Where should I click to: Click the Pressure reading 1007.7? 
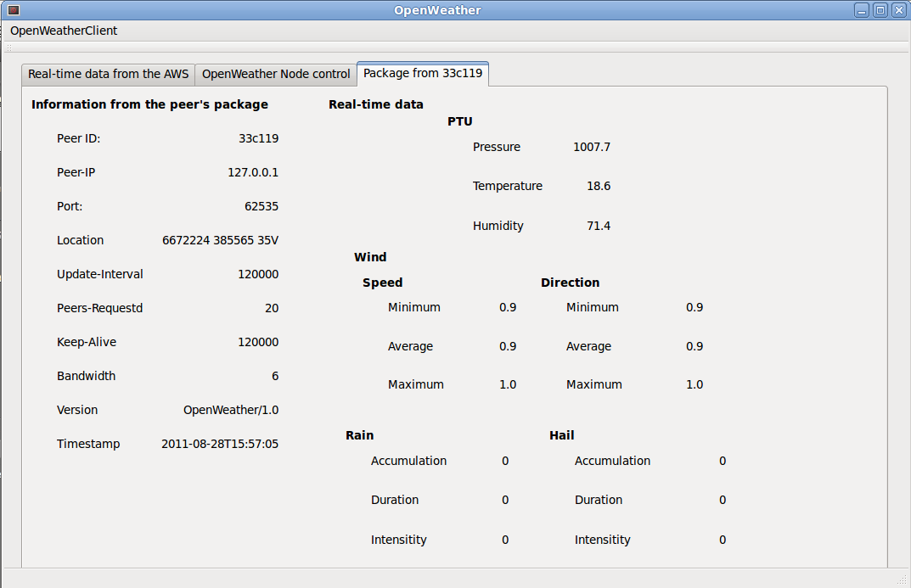[x=592, y=147]
